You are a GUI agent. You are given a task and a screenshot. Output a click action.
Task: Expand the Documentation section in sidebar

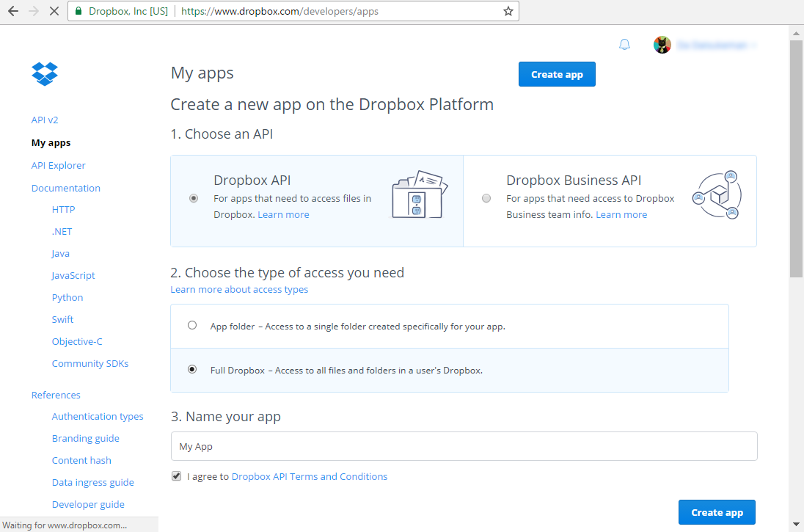pos(65,188)
